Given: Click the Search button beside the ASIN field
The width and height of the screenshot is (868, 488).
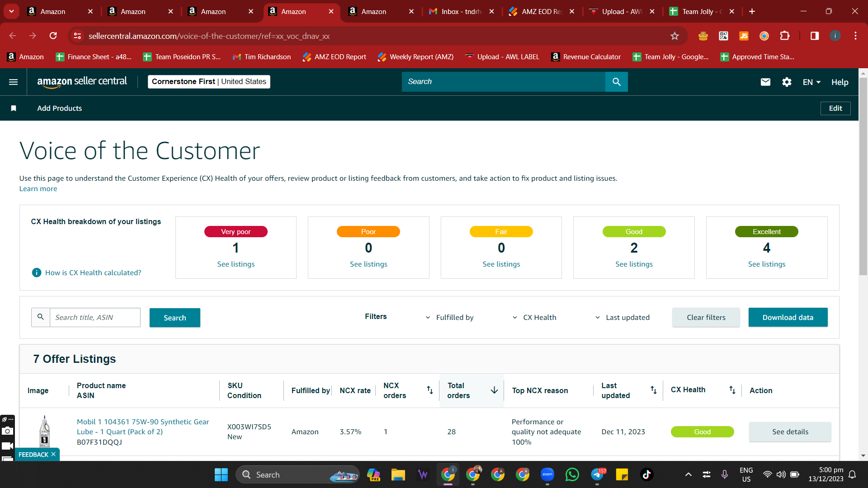Looking at the screenshot, I should [175, 318].
